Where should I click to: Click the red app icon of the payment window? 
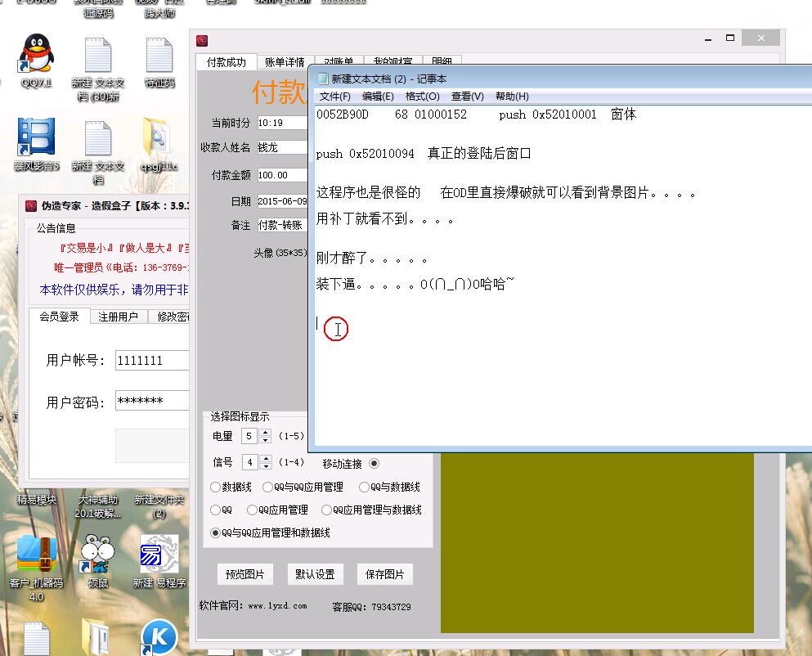point(202,40)
